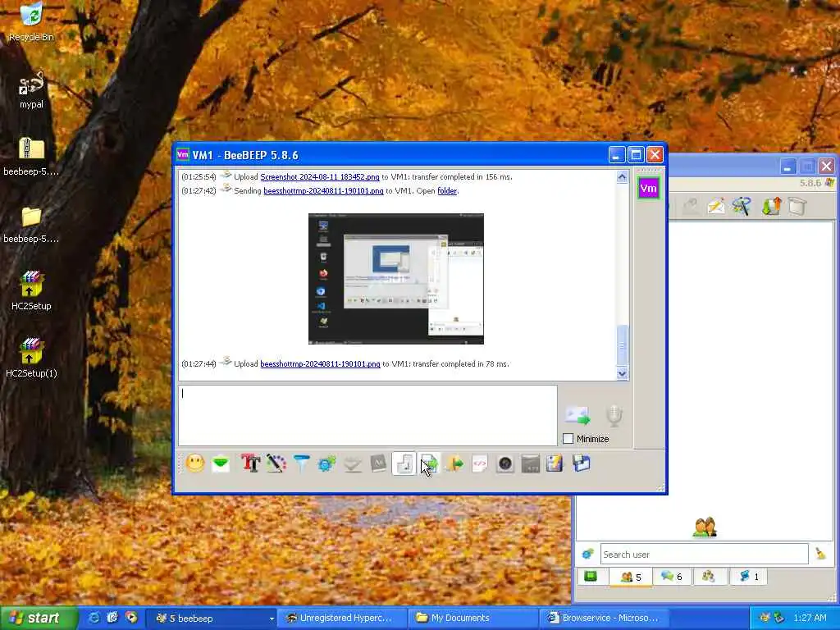The image size is (840, 630).
Task: Switch to Browservice taskbar window
Action: (603, 619)
